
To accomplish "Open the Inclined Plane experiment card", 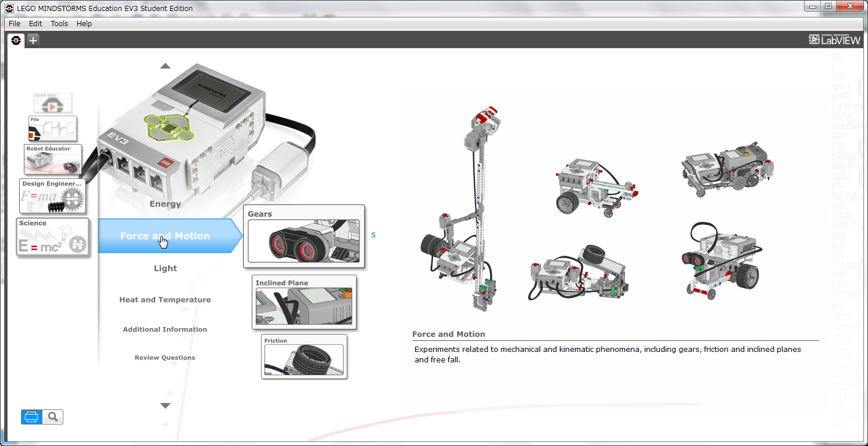I will click(304, 303).
